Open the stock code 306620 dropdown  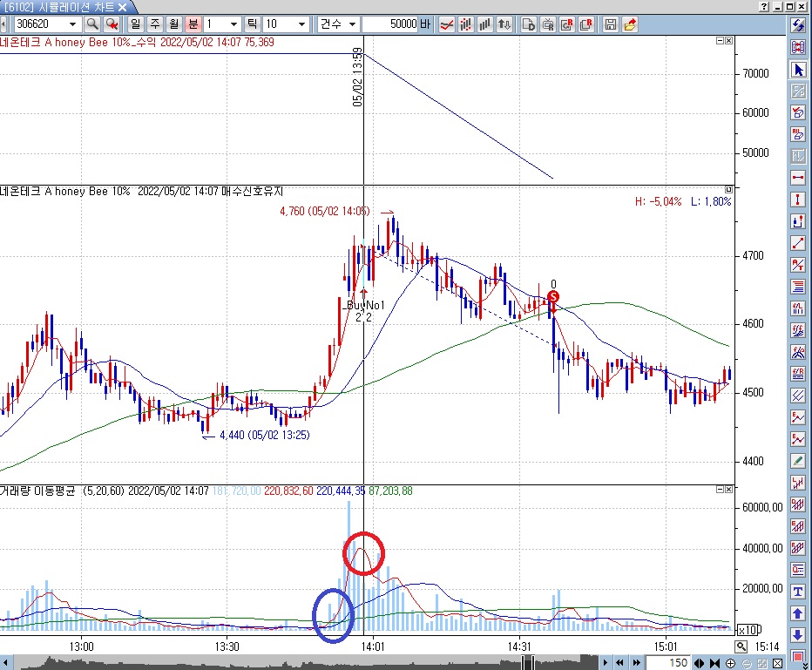[71, 24]
